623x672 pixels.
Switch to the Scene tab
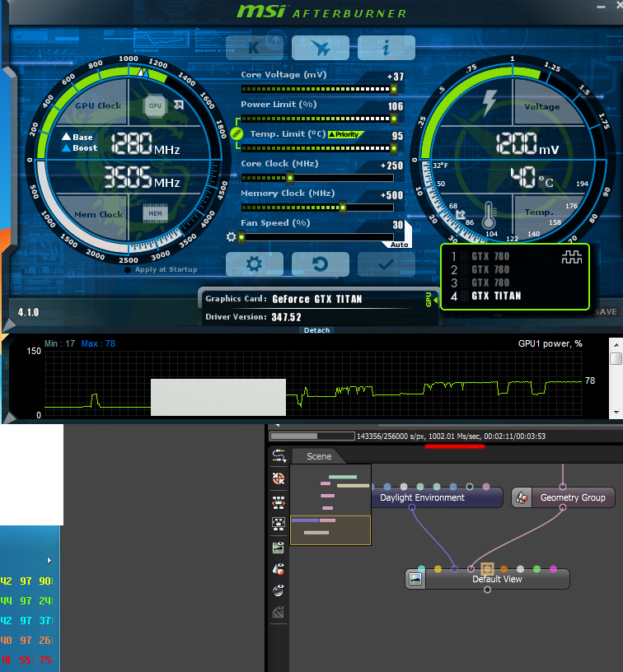click(319, 456)
